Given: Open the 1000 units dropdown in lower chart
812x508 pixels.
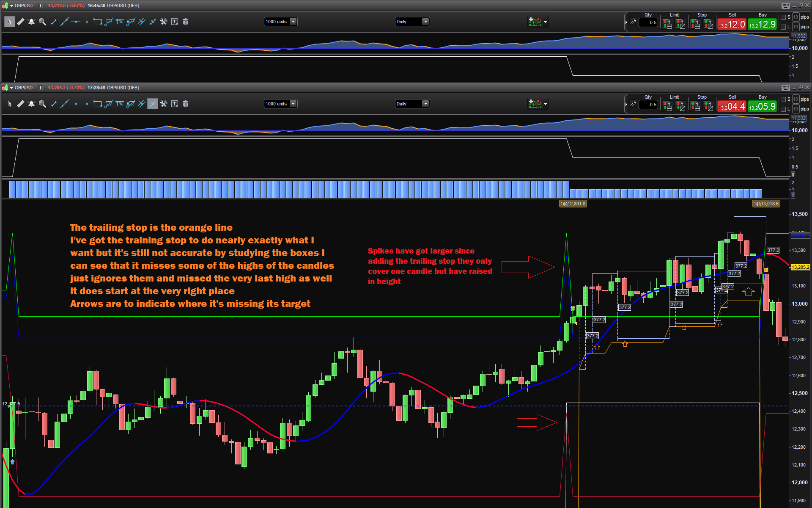Looking at the screenshot, I should 293,104.
